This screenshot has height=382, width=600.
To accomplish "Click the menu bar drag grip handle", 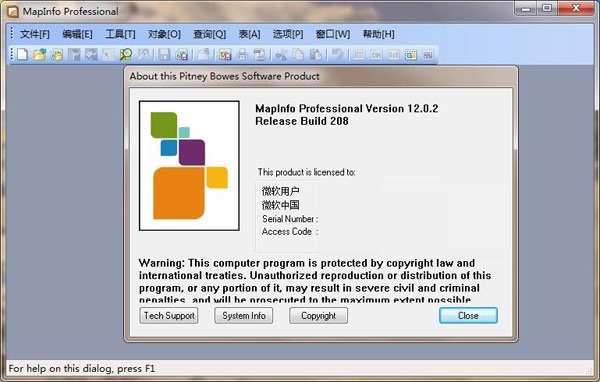I will point(12,33).
